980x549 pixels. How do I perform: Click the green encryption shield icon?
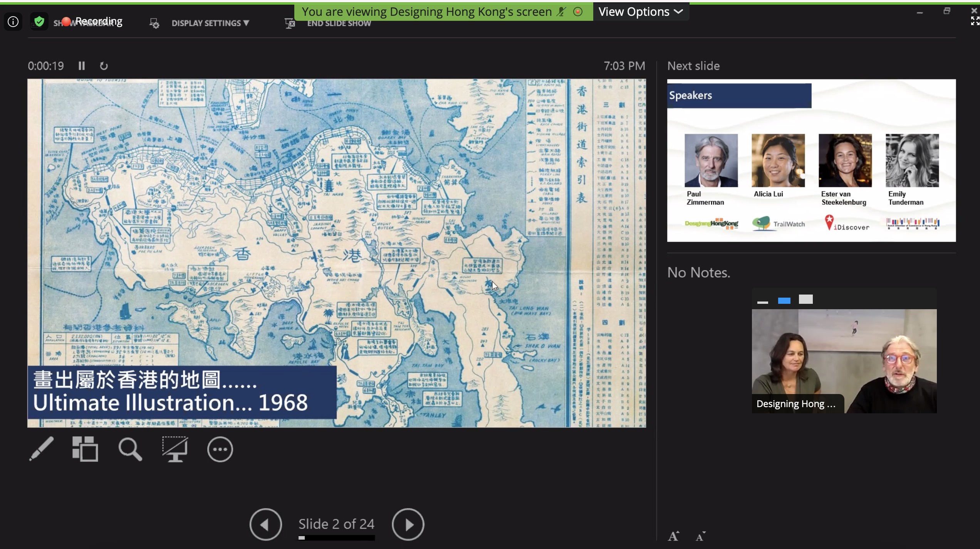tap(39, 21)
